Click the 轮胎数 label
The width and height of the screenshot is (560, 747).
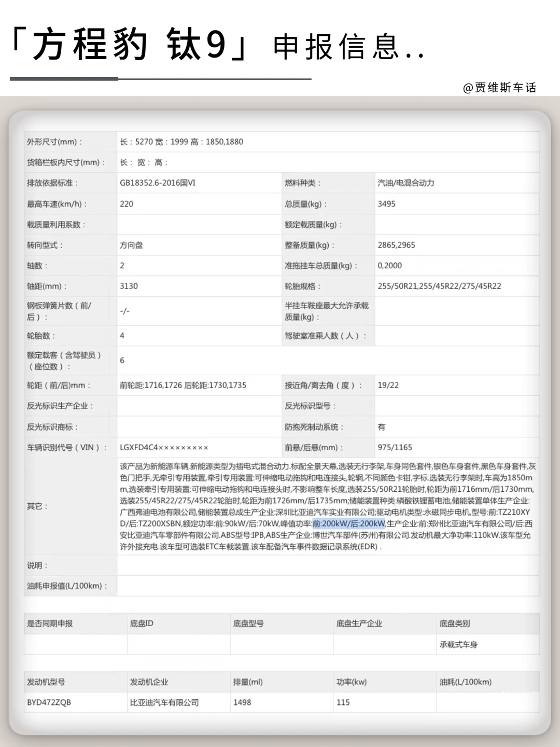tap(41, 336)
